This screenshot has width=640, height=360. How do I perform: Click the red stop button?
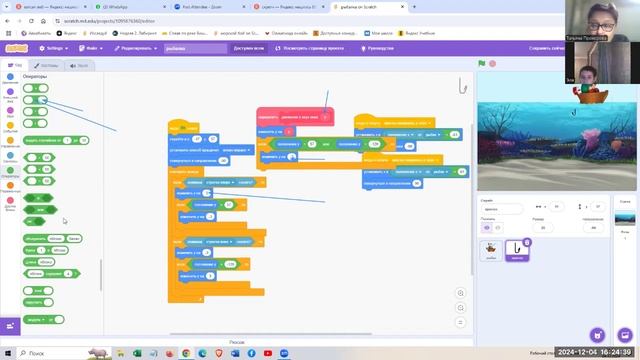[x=493, y=64]
